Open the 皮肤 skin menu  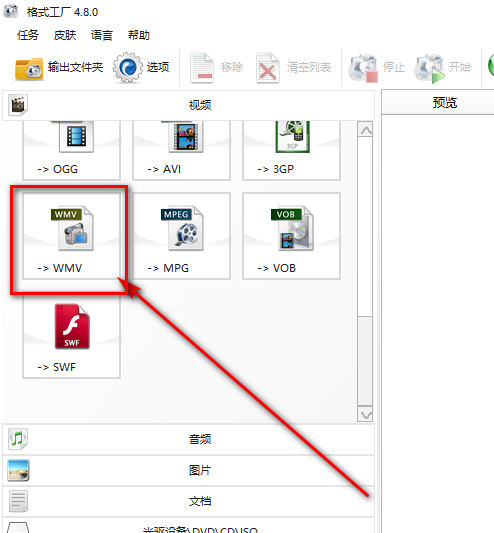tap(65, 35)
